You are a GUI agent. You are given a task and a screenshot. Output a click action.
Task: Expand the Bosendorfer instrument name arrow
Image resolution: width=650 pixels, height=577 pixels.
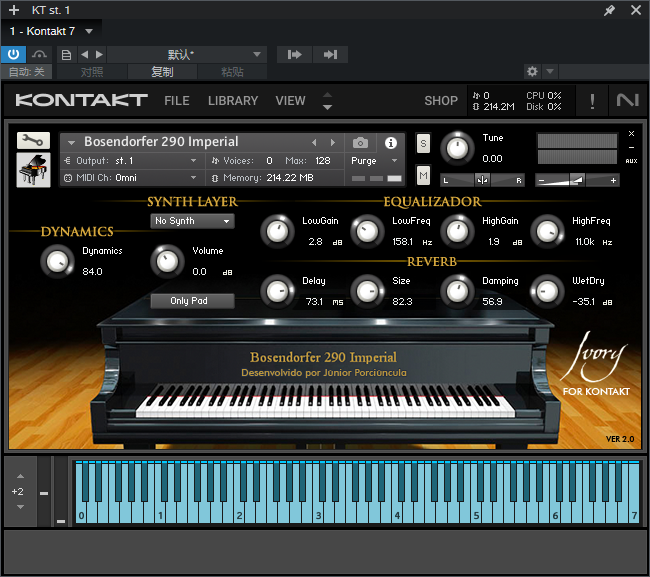click(x=71, y=143)
